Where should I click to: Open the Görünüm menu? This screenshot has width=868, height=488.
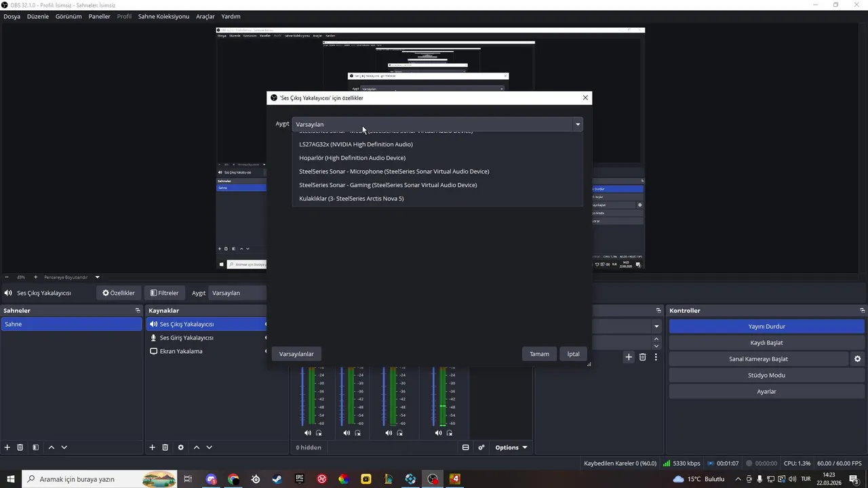tap(68, 16)
